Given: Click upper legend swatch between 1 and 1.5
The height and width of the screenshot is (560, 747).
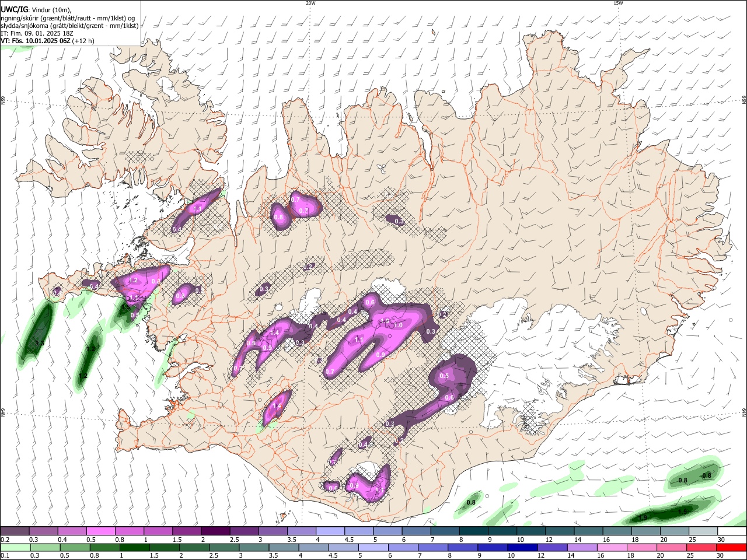Looking at the screenshot, I should click(158, 531).
